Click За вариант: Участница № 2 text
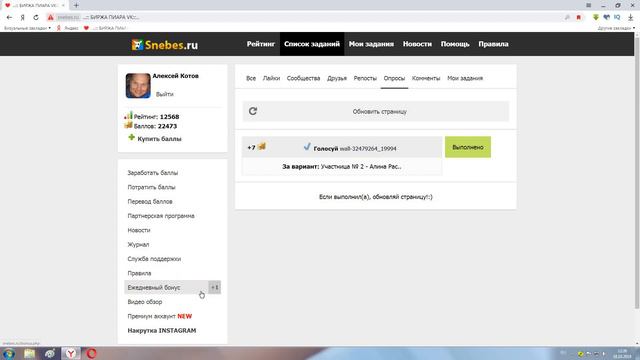 coord(342,167)
